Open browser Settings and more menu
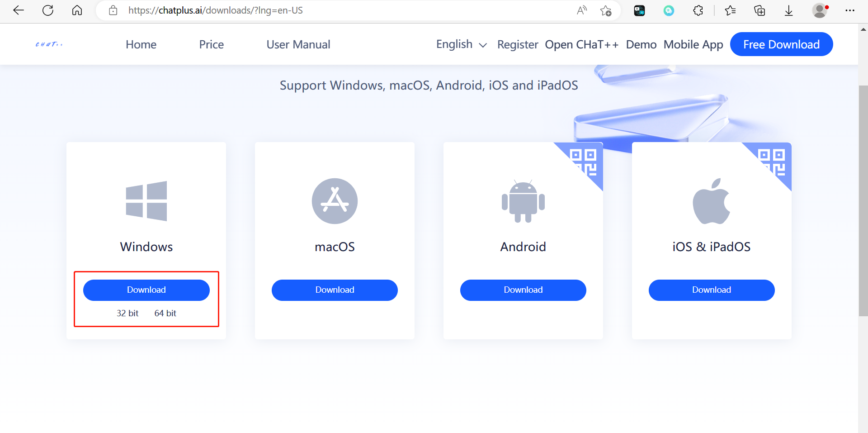Screen dimensions: 868x433 [x=850, y=10]
